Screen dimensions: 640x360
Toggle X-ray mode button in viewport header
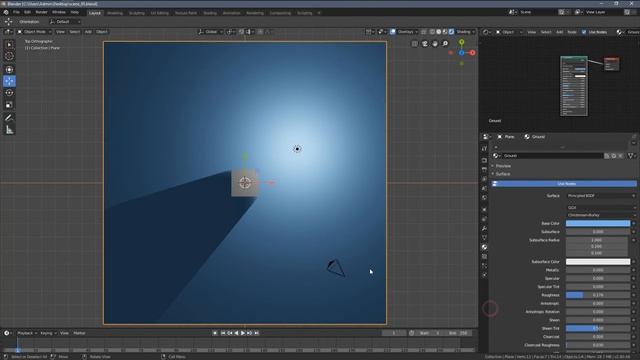tap(423, 32)
